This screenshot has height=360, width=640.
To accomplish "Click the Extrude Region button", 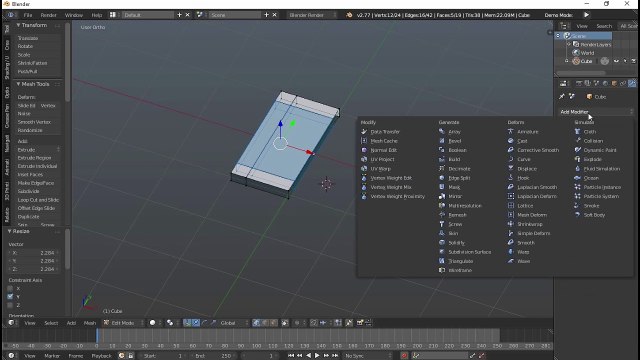I will click(38, 158).
